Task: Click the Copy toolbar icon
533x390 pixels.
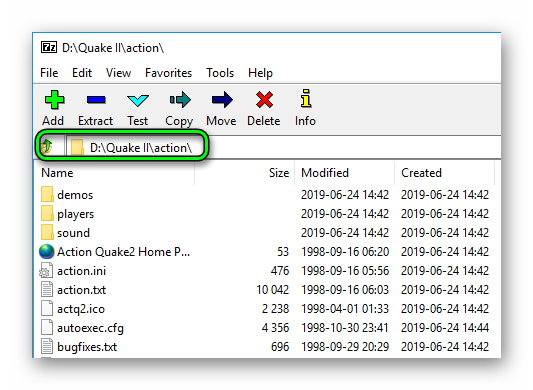Action: pyautogui.click(x=180, y=100)
